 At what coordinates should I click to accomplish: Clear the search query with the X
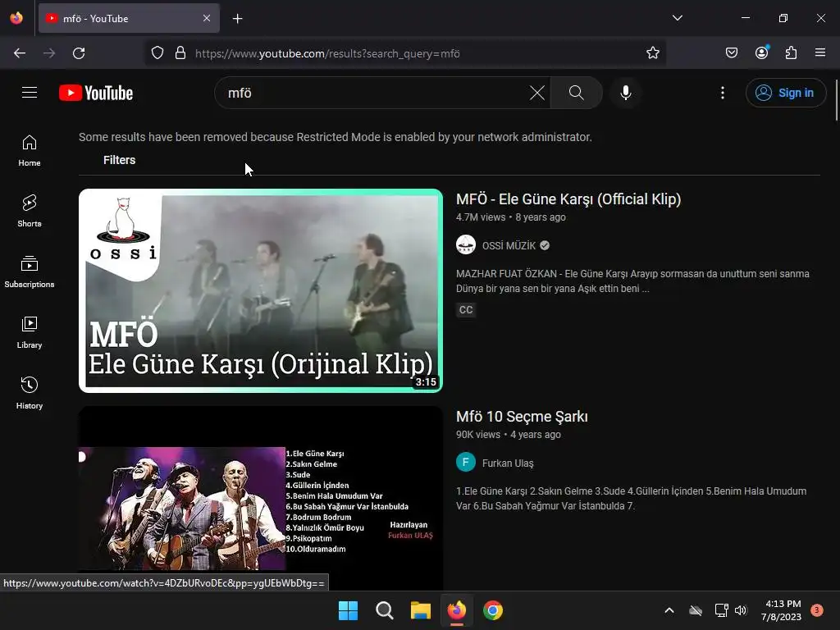click(x=536, y=93)
